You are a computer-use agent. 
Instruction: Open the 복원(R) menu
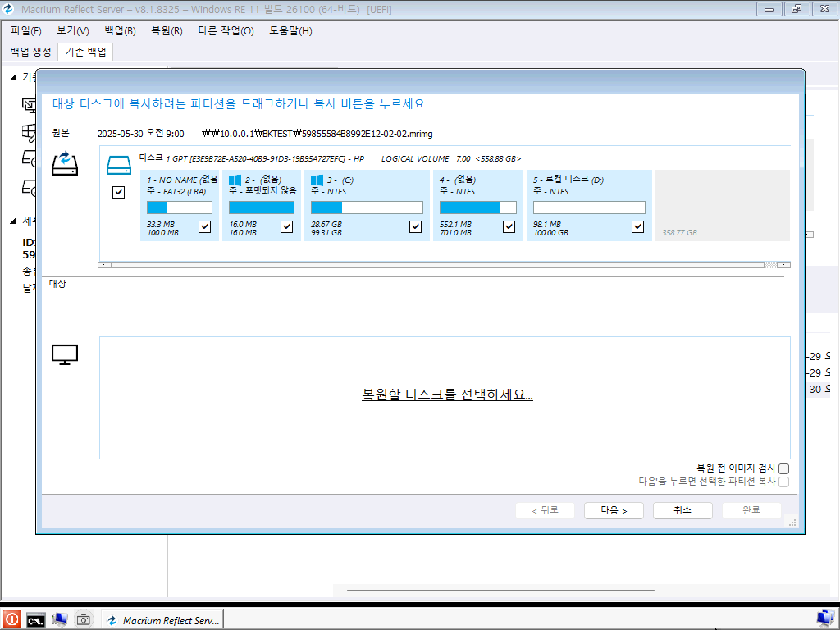[167, 30]
